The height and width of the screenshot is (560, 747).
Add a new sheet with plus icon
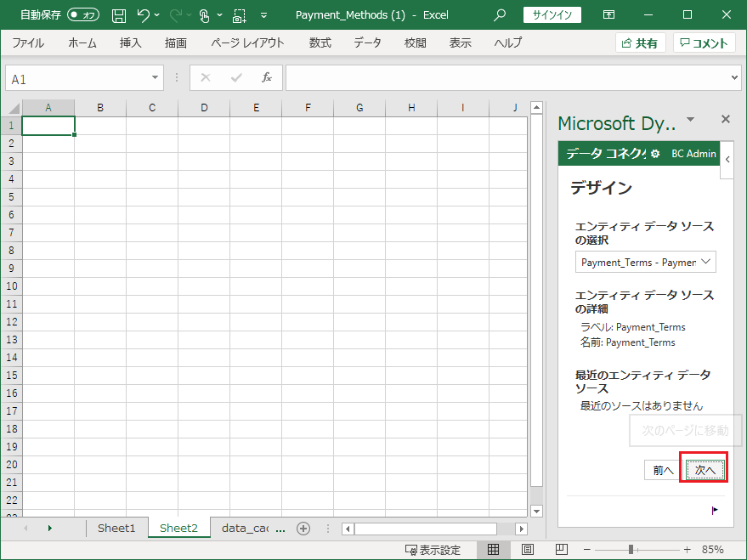click(303, 528)
